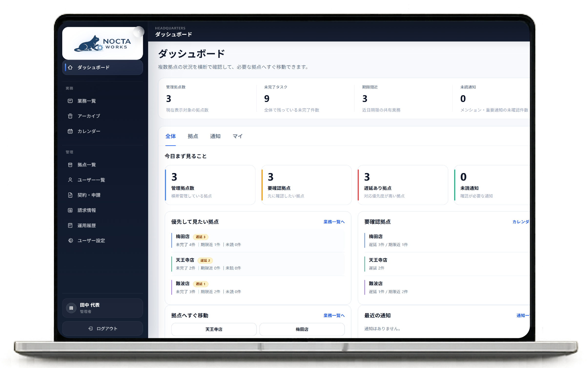Open ユーザー設定 in the sidebar
Screen dimensions: 588x368
pos(103,240)
